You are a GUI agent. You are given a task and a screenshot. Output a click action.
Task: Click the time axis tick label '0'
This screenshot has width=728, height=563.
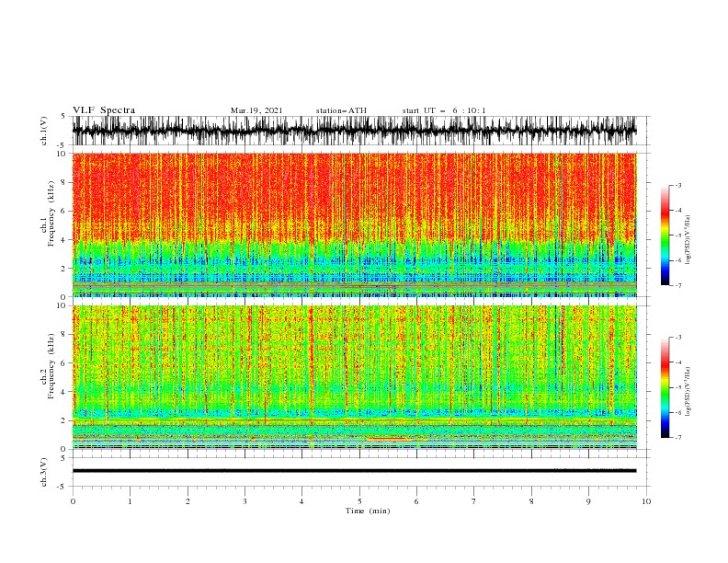[73, 501]
